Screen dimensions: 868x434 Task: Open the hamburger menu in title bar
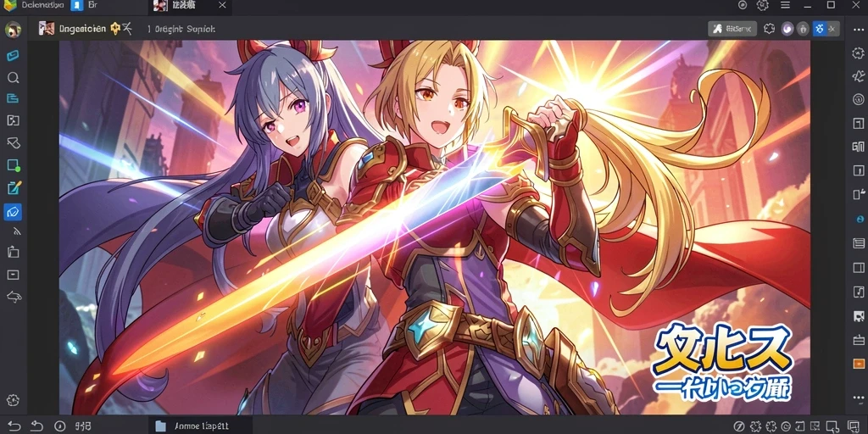coord(785,5)
